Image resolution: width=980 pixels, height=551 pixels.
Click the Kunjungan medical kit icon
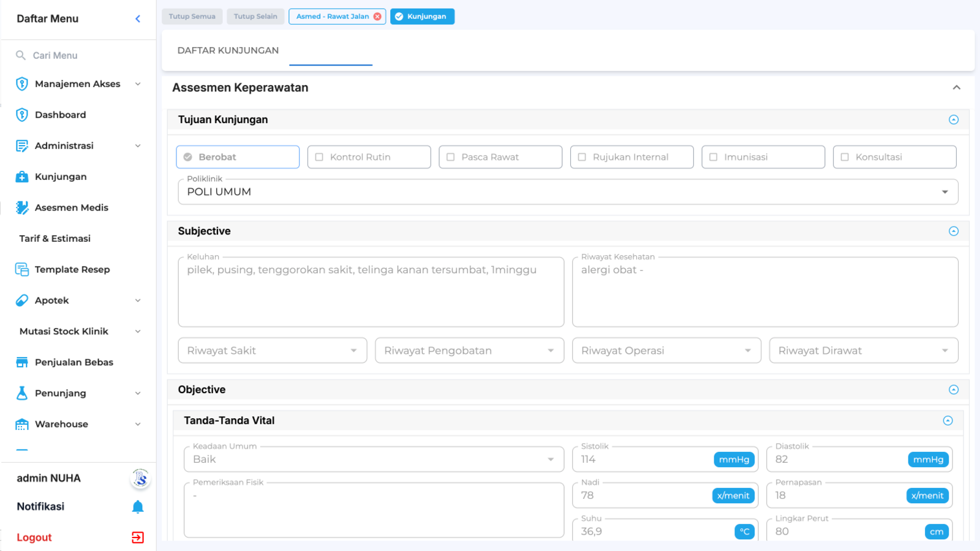[x=22, y=176]
